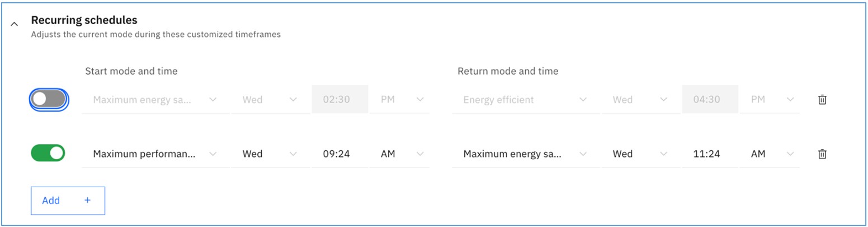This screenshot has height=227, width=868.
Task: Delete the disabled 02:30 PM schedule
Action: pyautogui.click(x=822, y=100)
